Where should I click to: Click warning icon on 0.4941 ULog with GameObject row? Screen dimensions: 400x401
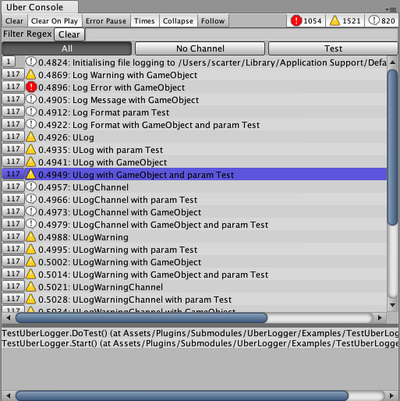[31, 162]
